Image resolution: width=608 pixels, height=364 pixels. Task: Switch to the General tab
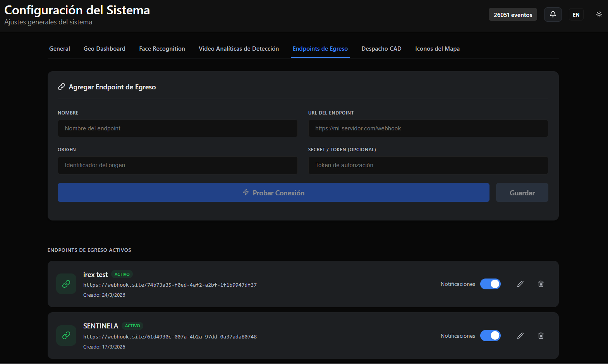tap(60, 49)
